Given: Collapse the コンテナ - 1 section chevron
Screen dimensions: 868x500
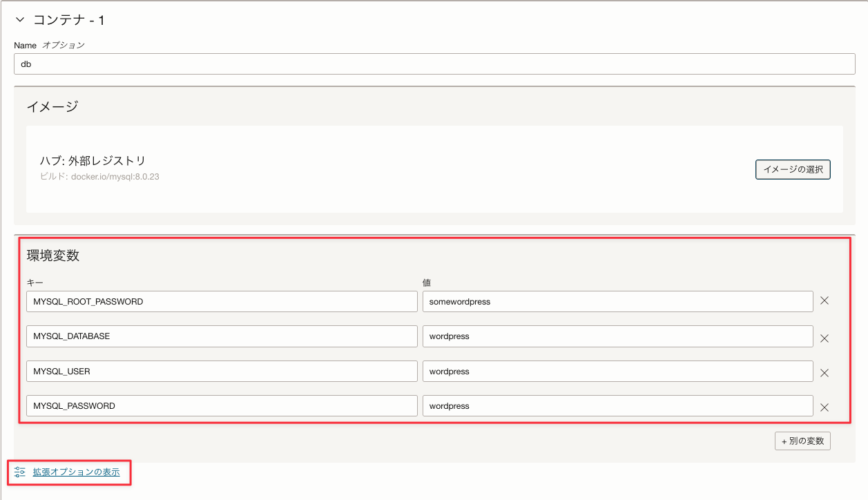Looking at the screenshot, I should (x=19, y=20).
